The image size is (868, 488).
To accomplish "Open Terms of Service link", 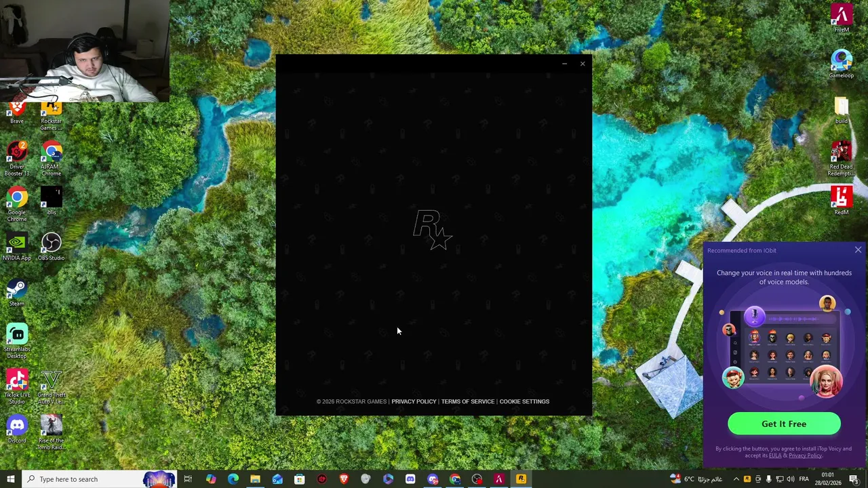I will tap(468, 401).
